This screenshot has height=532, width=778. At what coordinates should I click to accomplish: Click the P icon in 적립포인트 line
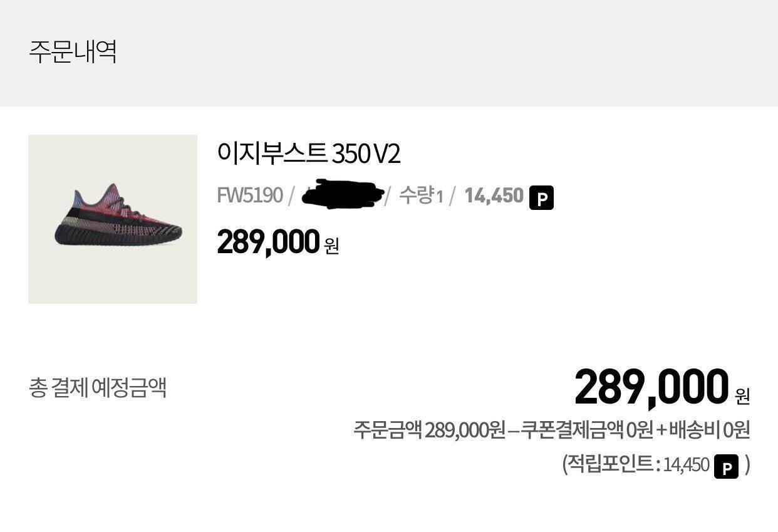coord(726,466)
